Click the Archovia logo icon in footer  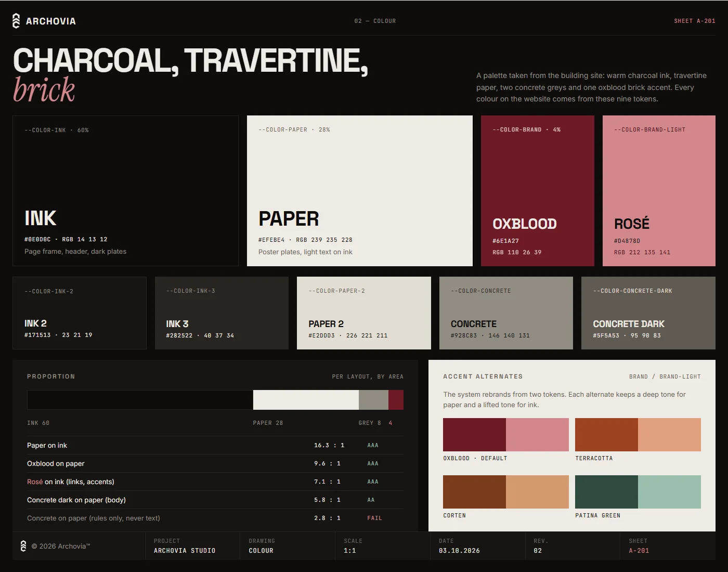tap(23, 546)
